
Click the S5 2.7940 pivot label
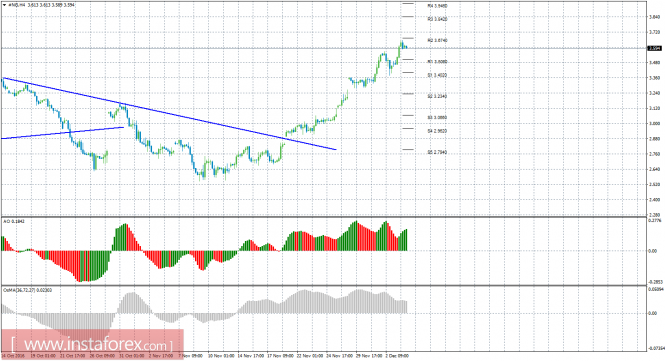tap(437, 152)
